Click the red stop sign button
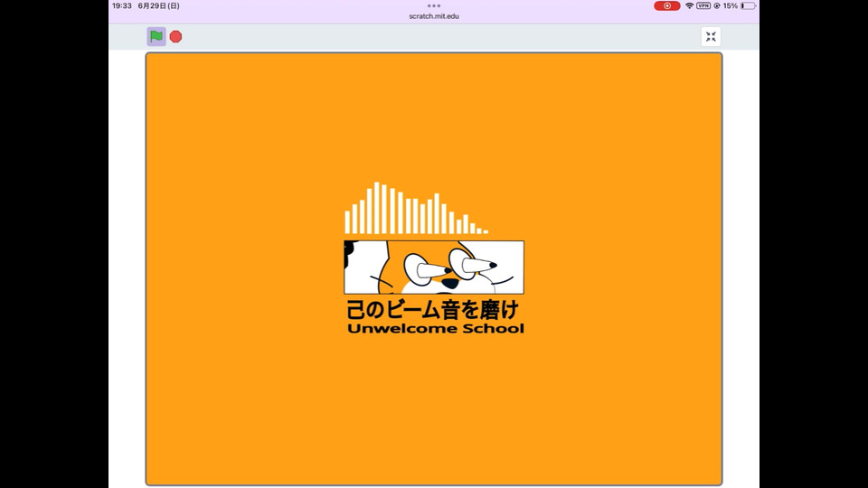This screenshot has width=868, height=488. point(175,36)
